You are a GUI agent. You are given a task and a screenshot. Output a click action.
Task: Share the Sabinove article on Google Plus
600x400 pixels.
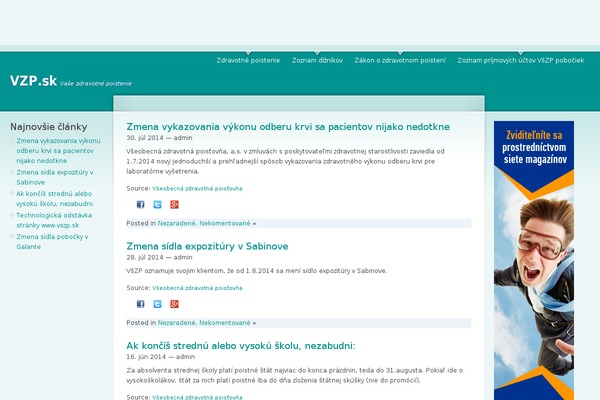[x=174, y=304]
